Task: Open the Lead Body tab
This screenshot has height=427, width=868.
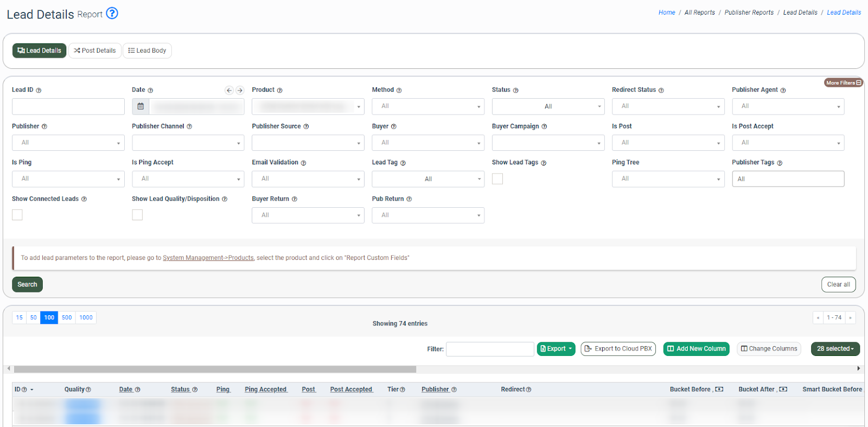Action: (147, 50)
